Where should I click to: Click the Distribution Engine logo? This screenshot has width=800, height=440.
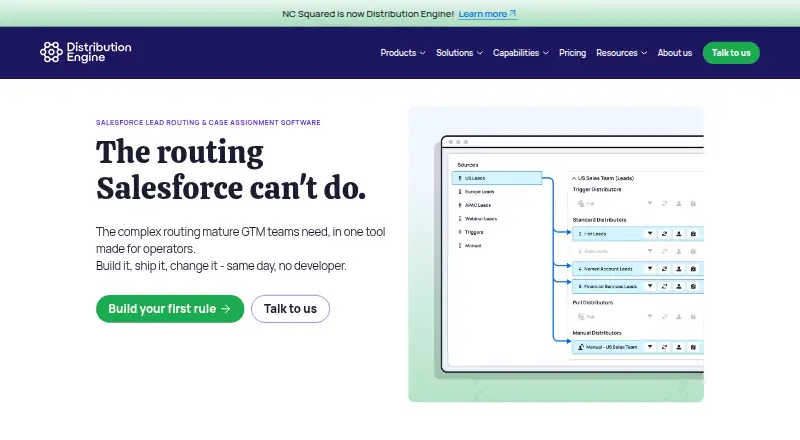86,52
